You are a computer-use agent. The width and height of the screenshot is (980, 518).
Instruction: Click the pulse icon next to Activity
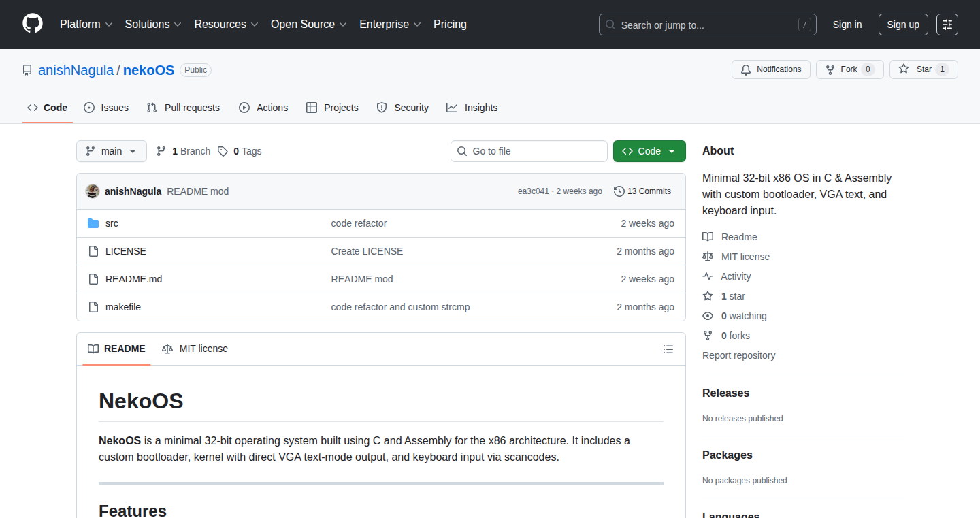click(x=708, y=276)
